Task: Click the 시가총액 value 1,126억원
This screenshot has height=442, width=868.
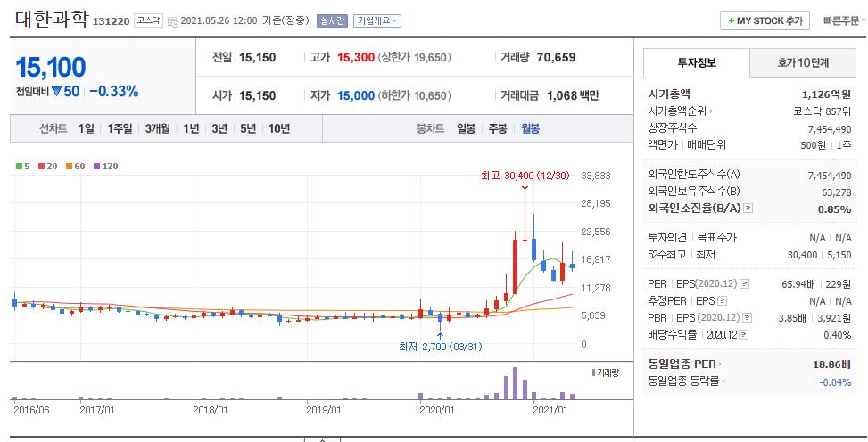Action: (826, 94)
